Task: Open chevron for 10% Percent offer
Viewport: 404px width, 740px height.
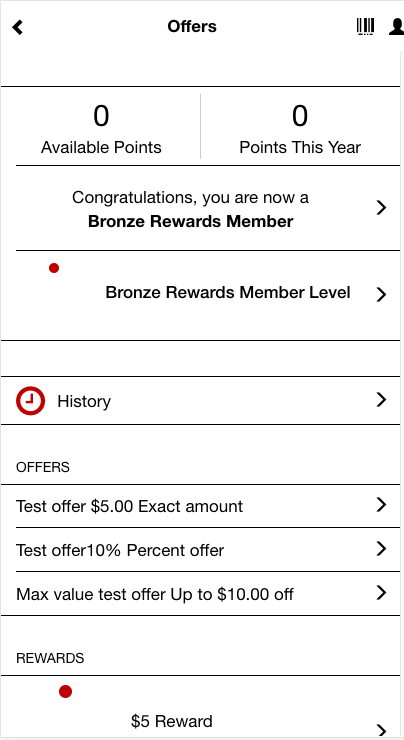Action: (381, 549)
